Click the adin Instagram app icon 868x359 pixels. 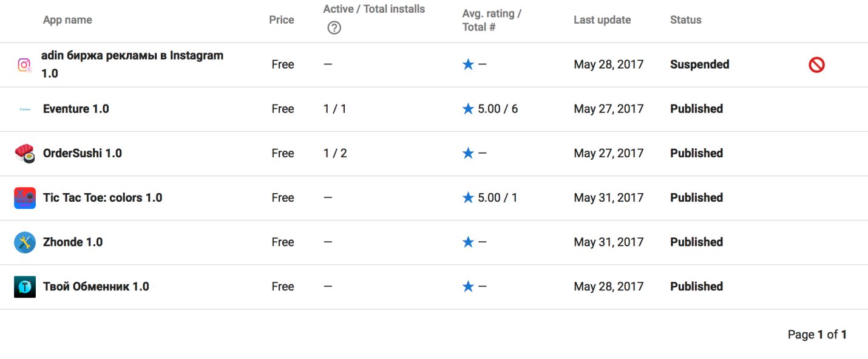24,64
